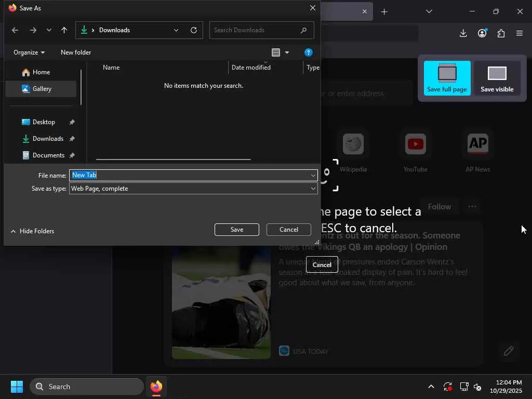Open the dialog help icon

pos(308,52)
